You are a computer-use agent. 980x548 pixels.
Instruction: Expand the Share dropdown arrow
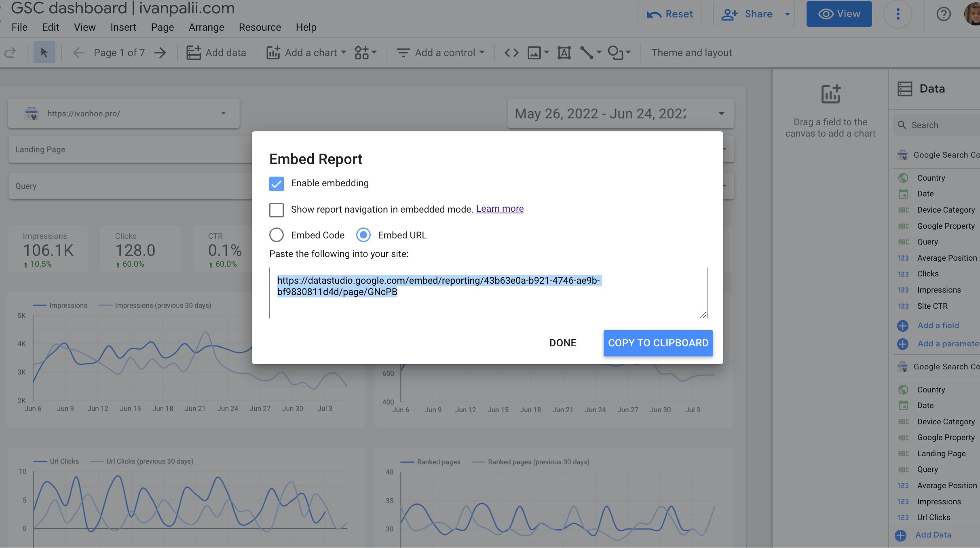coord(787,14)
